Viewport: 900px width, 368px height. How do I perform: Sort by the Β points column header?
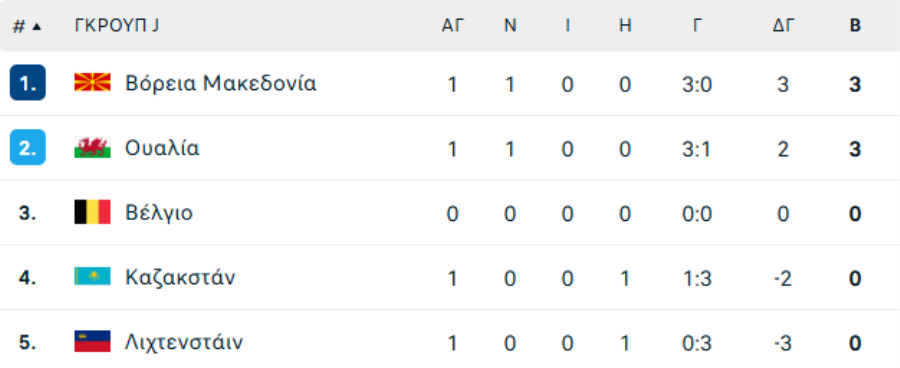(855, 26)
